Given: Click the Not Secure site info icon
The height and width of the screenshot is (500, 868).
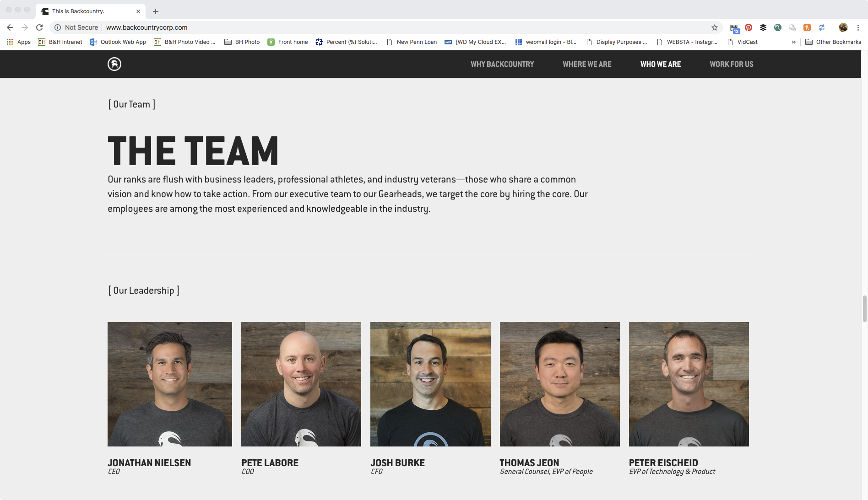Looking at the screenshot, I should (x=58, y=27).
